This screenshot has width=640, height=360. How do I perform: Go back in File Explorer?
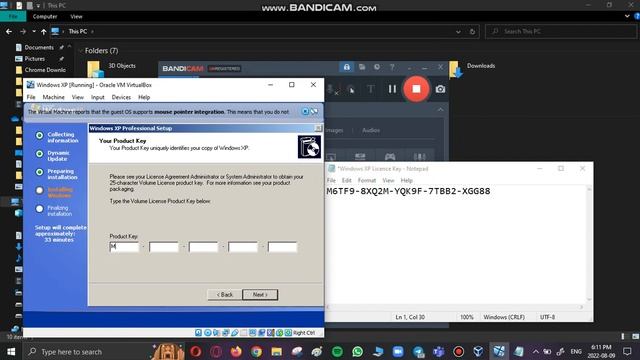(9, 31)
